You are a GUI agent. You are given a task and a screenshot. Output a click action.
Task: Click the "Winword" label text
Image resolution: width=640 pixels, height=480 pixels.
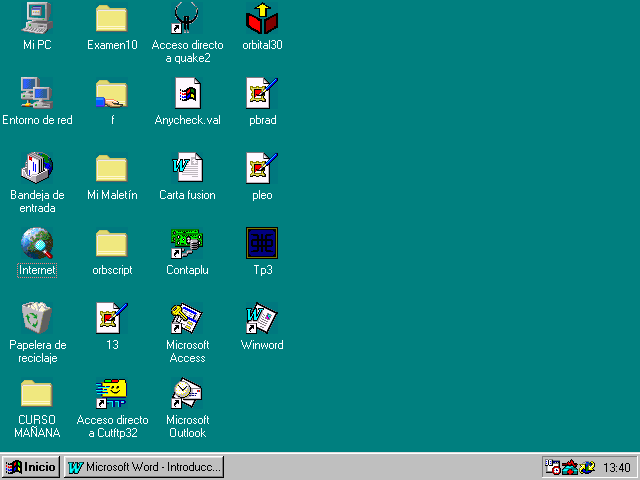pos(262,345)
